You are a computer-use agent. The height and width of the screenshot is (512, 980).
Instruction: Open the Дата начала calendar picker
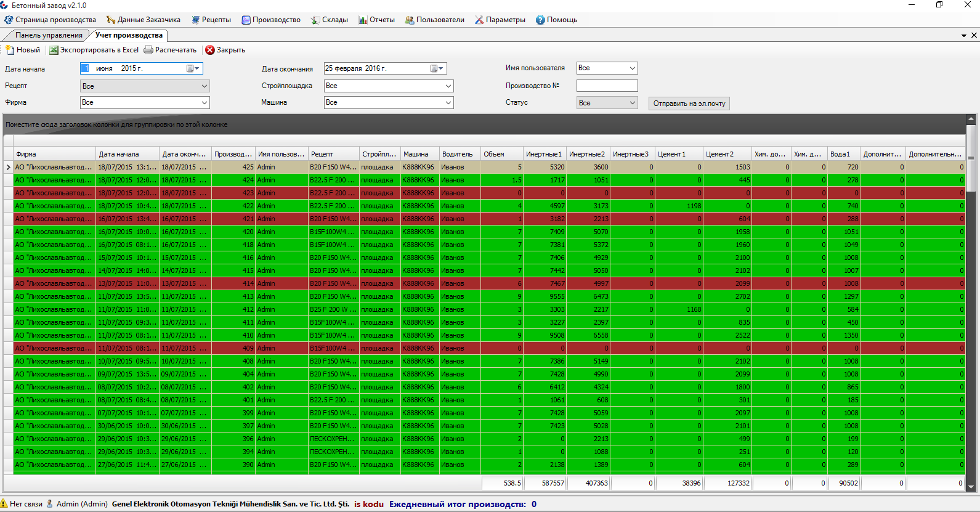coord(193,68)
